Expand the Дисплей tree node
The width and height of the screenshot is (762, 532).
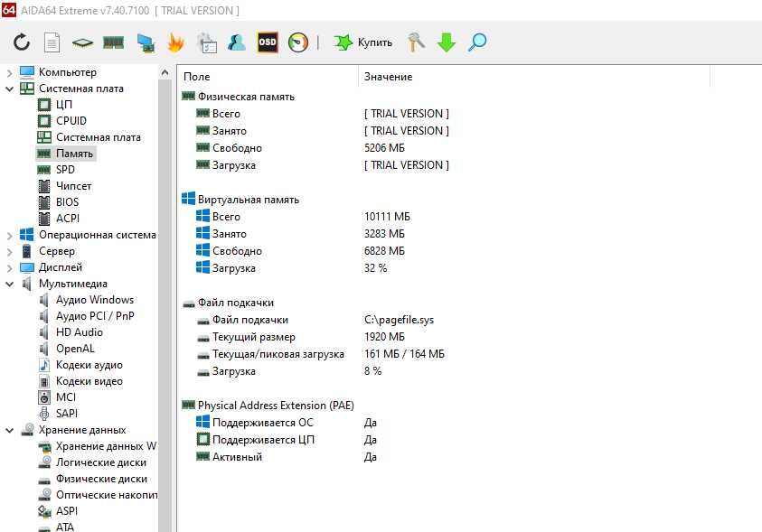[9, 268]
